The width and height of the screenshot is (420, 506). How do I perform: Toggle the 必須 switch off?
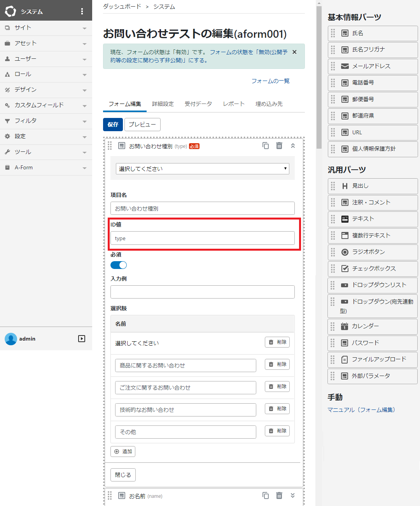[x=119, y=265]
